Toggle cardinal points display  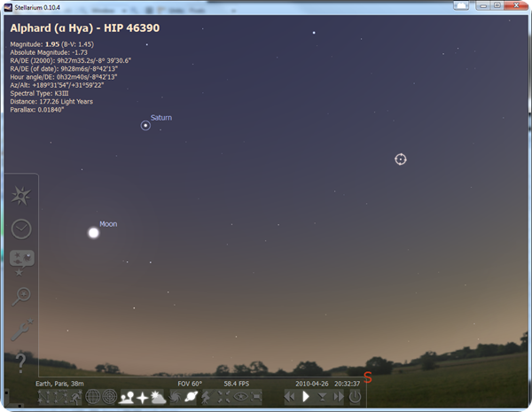pyautogui.click(x=143, y=398)
